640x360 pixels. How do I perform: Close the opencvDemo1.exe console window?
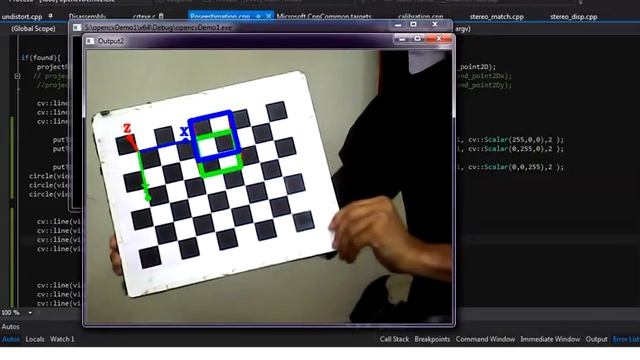click(x=435, y=25)
